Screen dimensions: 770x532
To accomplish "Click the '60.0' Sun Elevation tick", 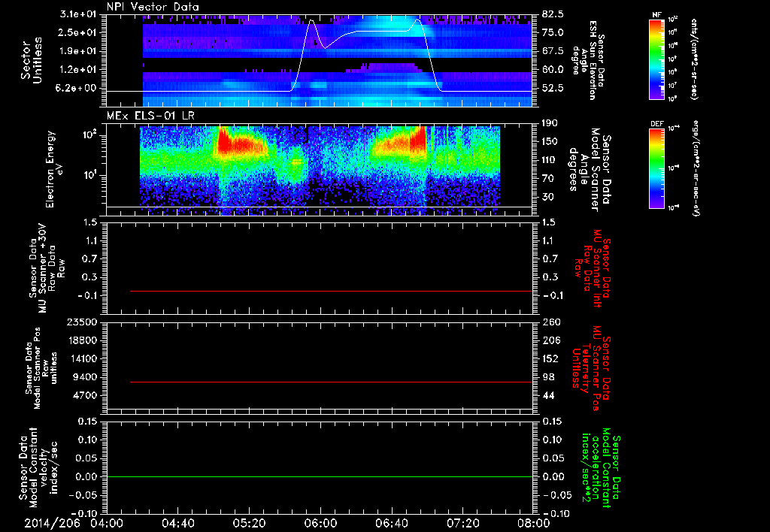I will tap(553, 70).
